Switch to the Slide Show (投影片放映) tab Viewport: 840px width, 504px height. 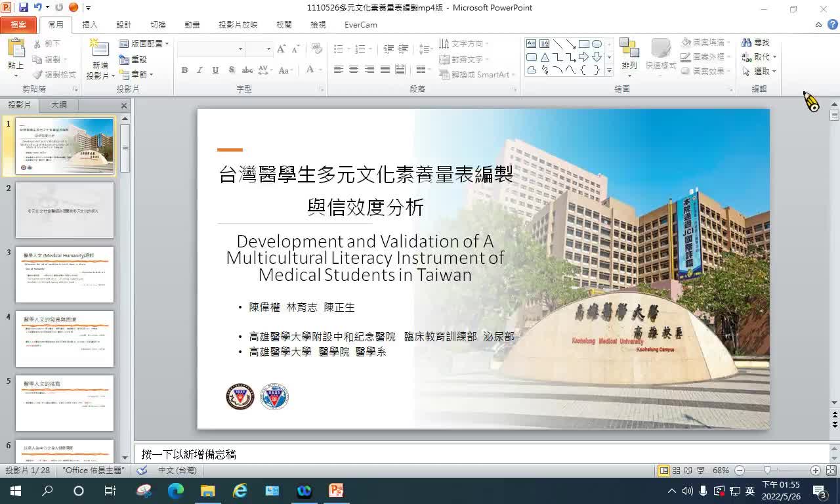[238, 25]
